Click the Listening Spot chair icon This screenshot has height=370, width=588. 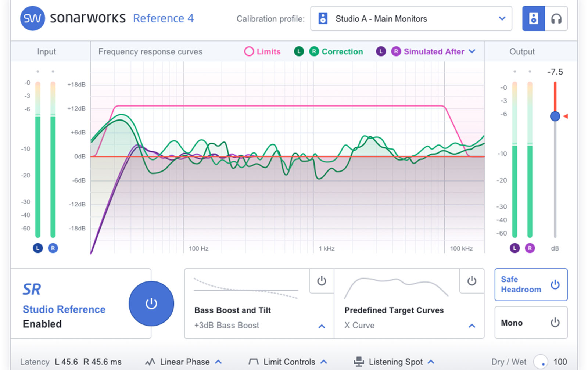(359, 362)
